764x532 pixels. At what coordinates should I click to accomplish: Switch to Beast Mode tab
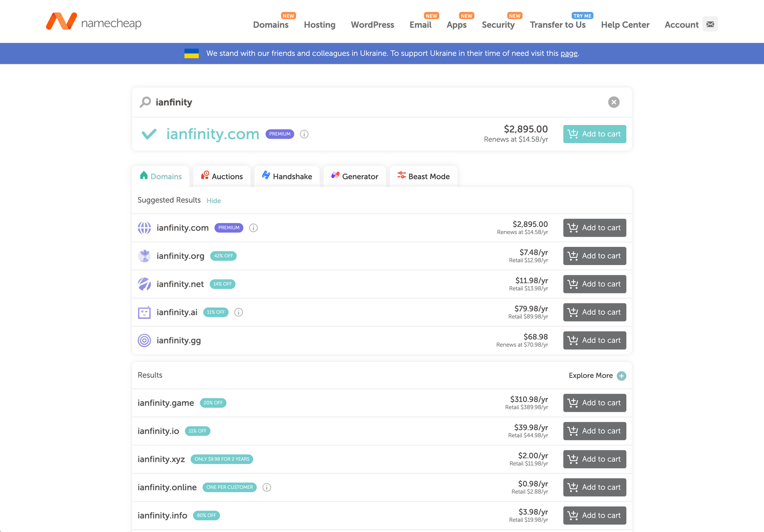(x=424, y=176)
